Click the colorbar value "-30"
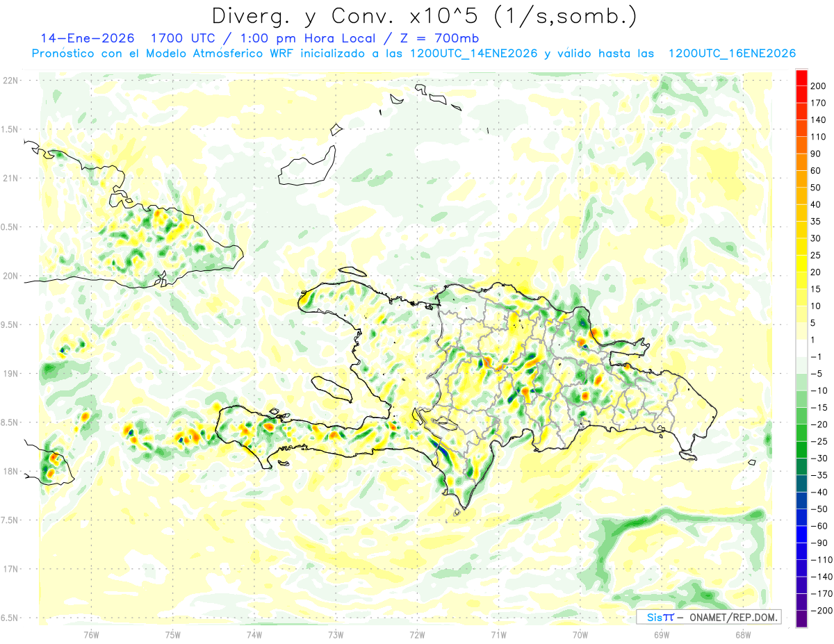The height and width of the screenshot is (644, 834). (819, 459)
